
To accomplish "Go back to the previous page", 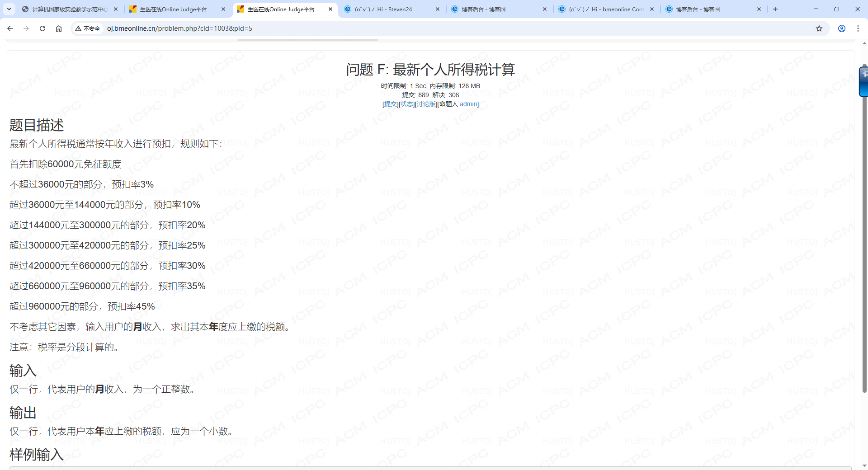I will click(x=10, y=28).
